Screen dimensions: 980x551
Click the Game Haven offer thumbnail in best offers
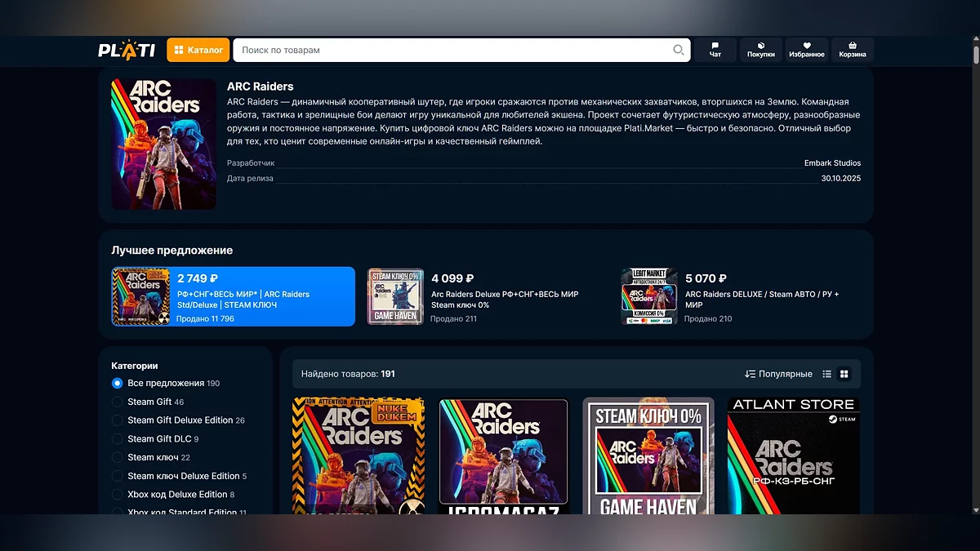395,296
